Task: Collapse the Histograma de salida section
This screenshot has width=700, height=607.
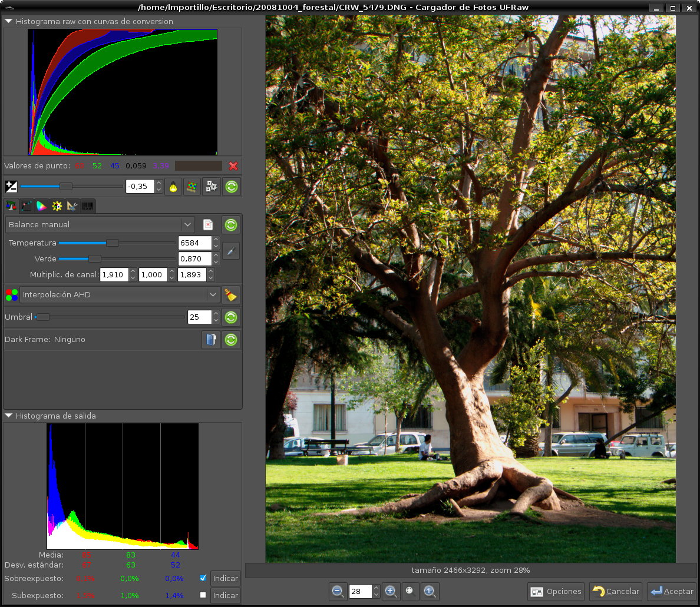Action: coord(8,416)
